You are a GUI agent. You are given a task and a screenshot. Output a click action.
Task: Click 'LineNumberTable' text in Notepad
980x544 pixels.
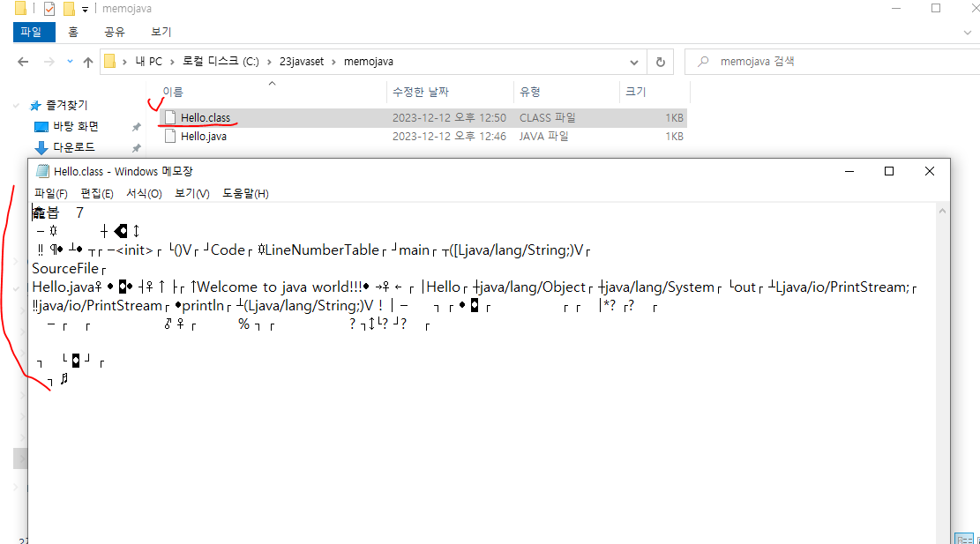(322, 250)
